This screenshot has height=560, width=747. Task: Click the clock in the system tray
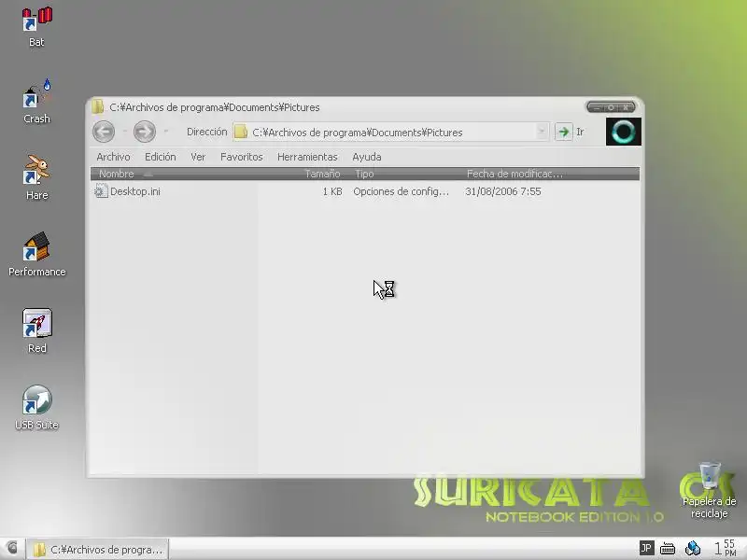tap(726, 548)
